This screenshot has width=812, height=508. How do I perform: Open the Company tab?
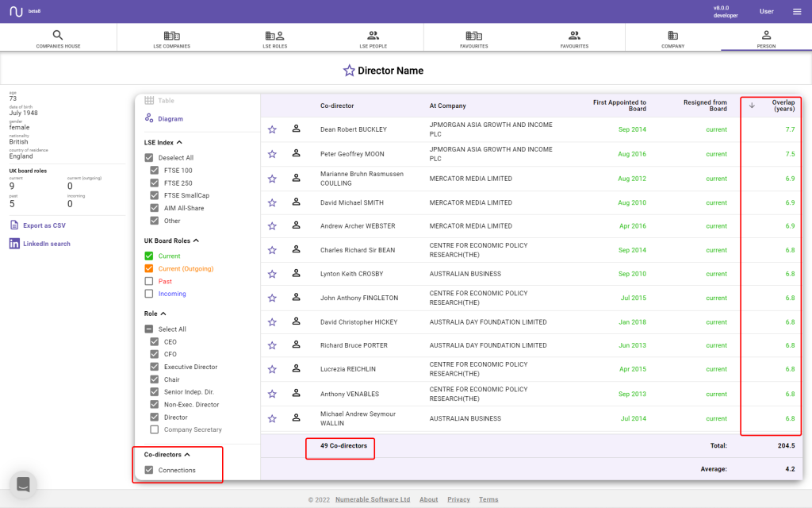pyautogui.click(x=672, y=38)
